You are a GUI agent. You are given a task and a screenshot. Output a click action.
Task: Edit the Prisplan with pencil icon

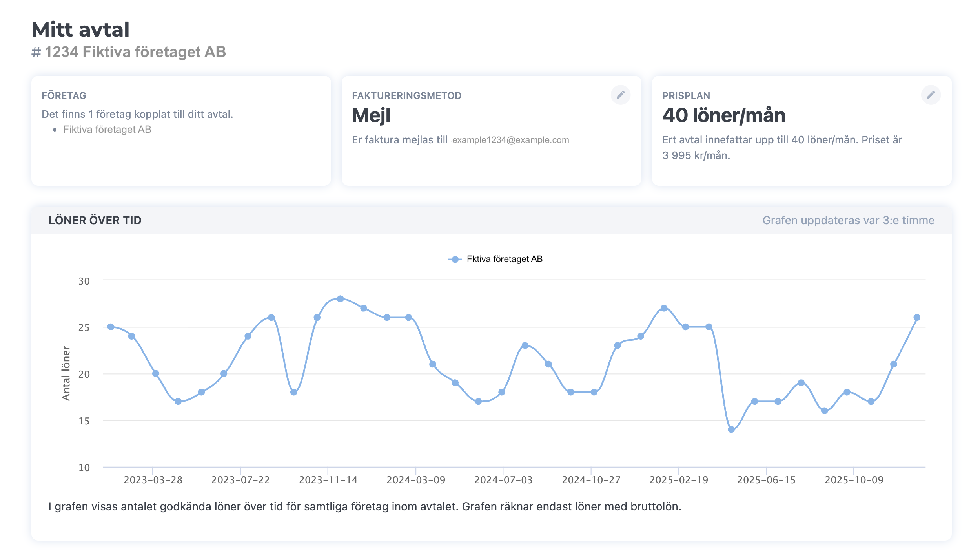pos(931,95)
